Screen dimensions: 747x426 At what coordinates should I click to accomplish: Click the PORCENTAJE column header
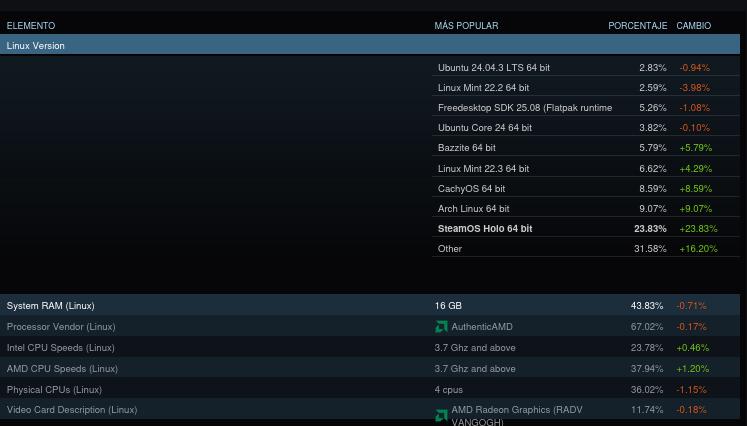(637, 26)
